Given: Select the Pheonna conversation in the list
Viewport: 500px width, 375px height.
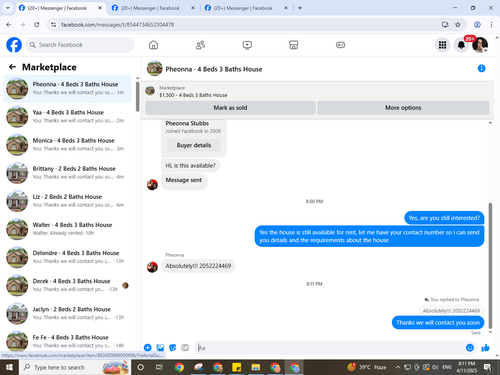Looking at the screenshot, I should coord(68,88).
